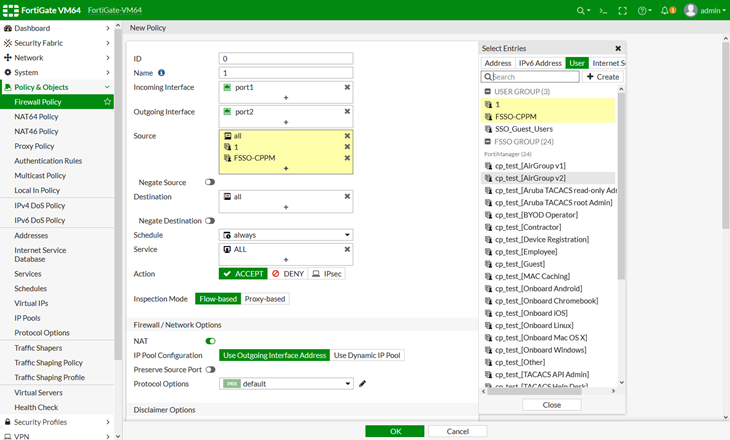Close the Select Entries panel with X
The width and height of the screenshot is (730, 440).
[618, 48]
